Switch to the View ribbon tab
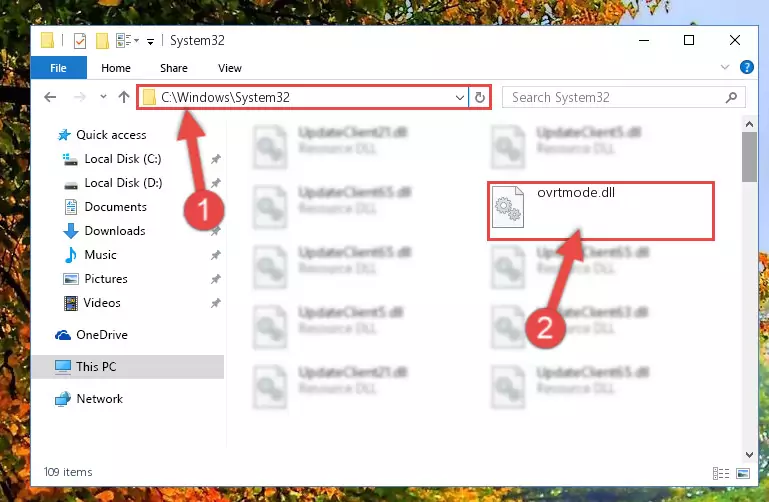This screenshot has width=769, height=502. [230, 68]
